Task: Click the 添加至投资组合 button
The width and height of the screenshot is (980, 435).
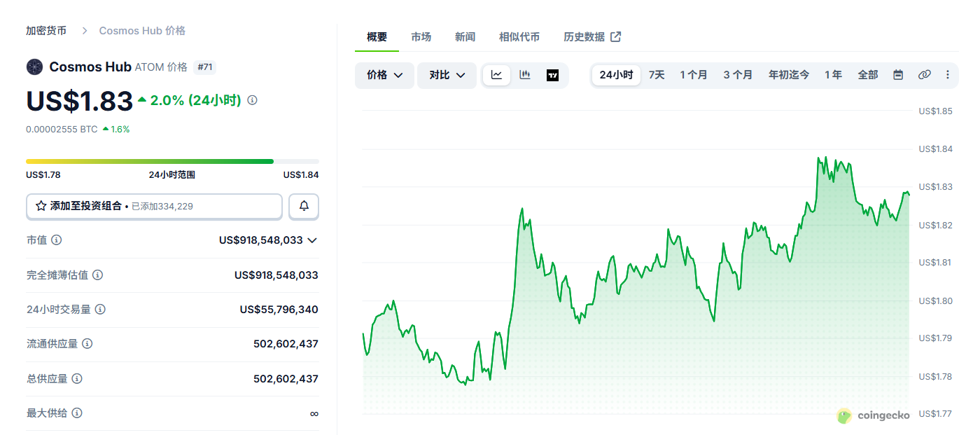Action: 154,207
